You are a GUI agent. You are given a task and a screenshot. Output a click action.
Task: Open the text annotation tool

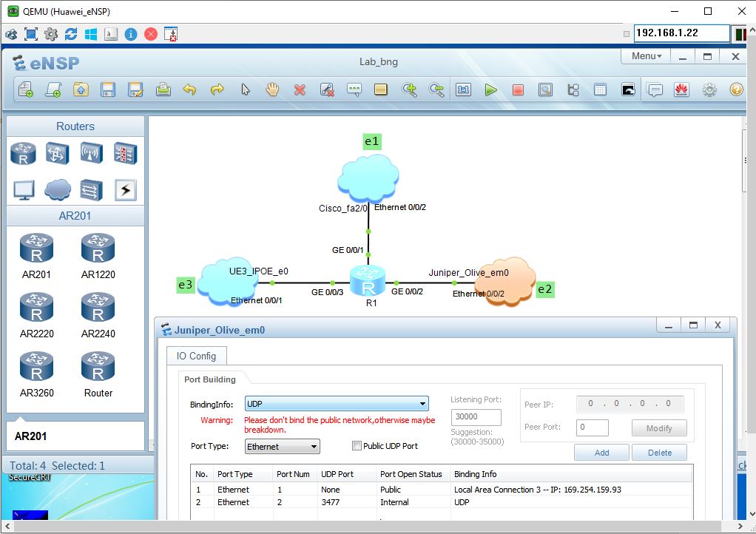click(354, 89)
